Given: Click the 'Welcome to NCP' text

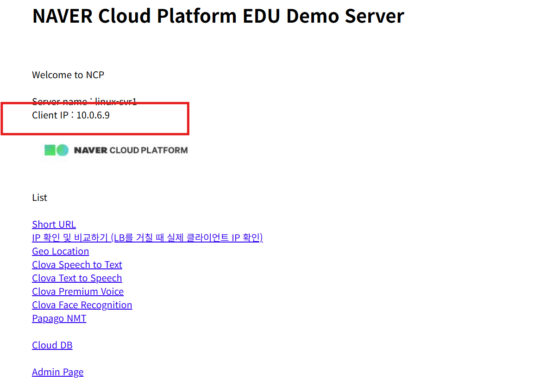Looking at the screenshot, I should 68,75.
